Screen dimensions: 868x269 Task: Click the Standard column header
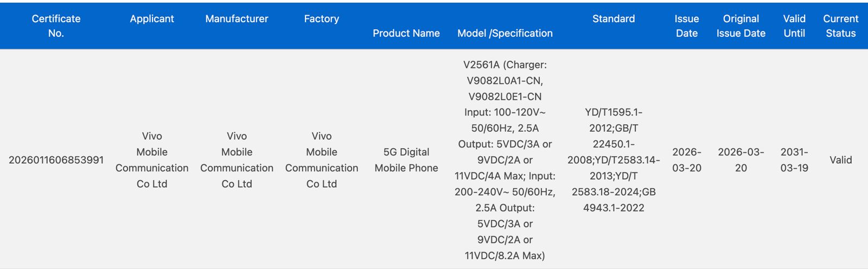coord(613,19)
